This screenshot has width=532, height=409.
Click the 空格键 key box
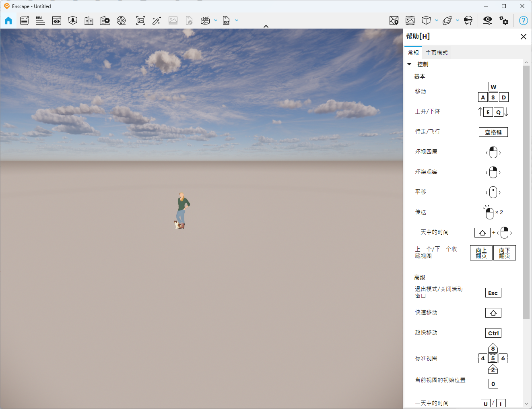[x=493, y=132]
